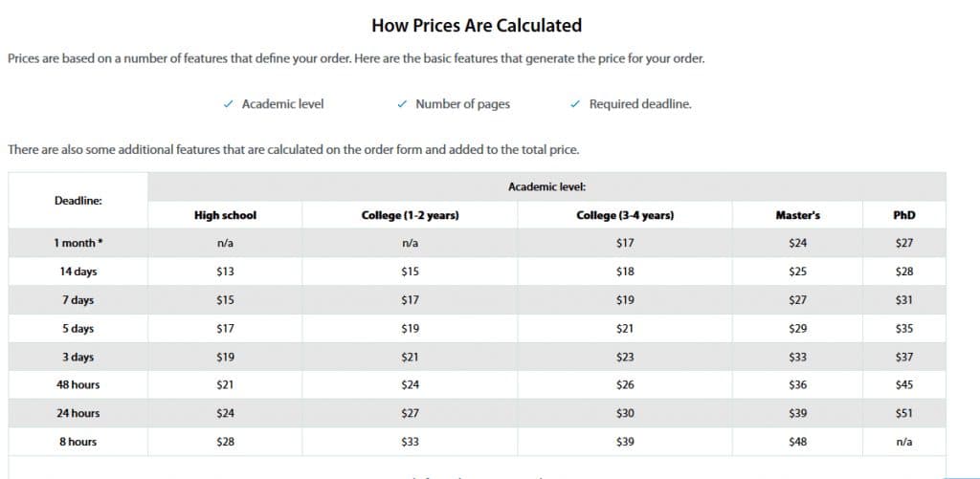
Task: Click the 8 hours deadline row label
Action: 78,442
